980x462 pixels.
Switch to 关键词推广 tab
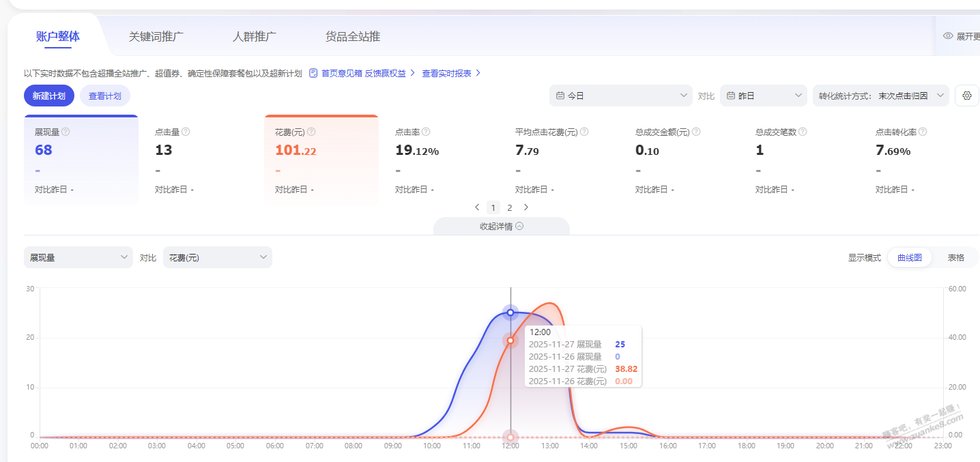pos(156,37)
